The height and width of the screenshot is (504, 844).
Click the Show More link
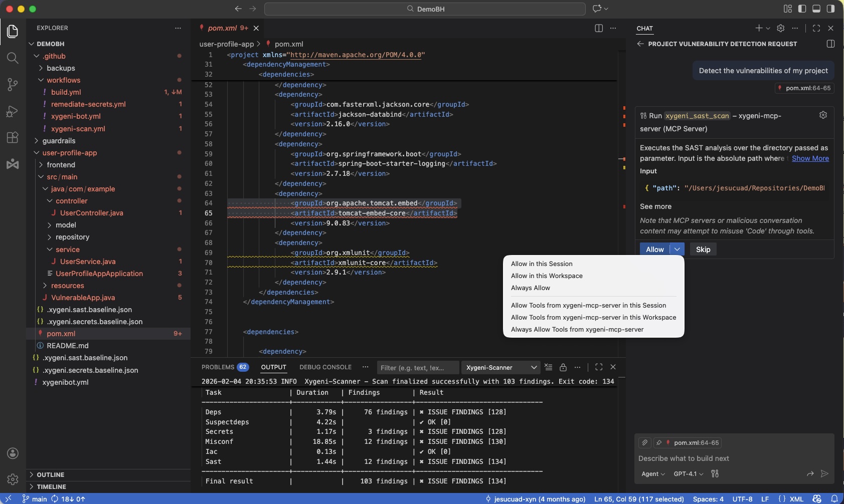(810, 158)
